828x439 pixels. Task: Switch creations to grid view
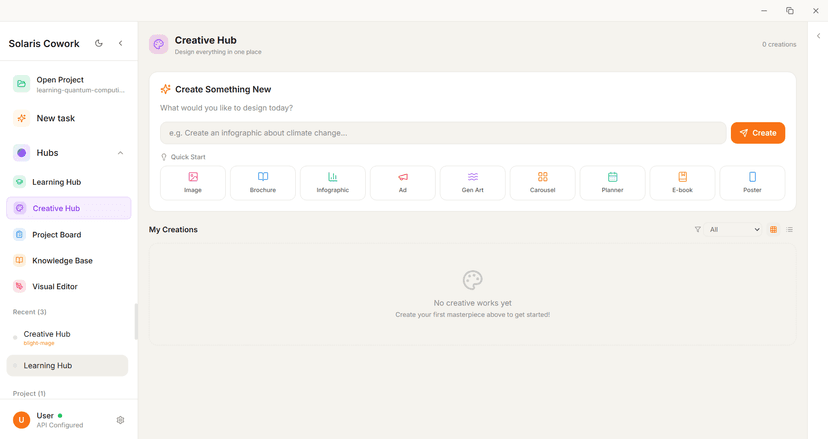(x=773, y=230)
